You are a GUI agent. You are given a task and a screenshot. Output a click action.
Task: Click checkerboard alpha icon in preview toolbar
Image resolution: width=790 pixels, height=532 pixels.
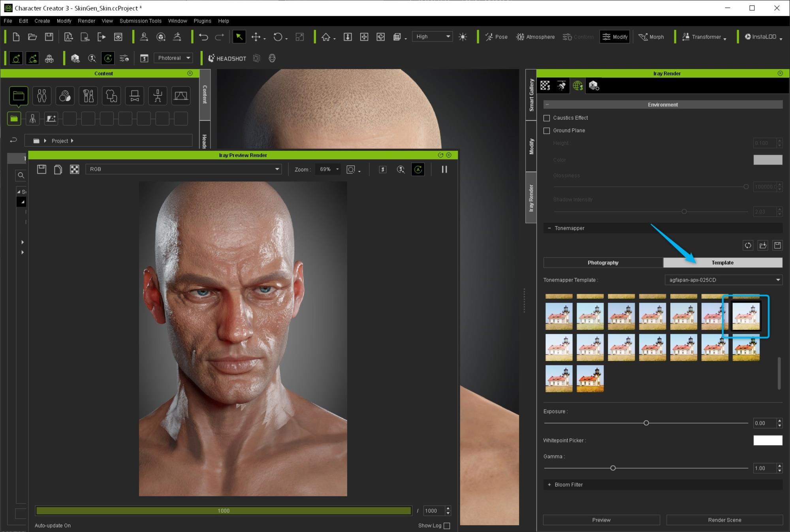(x=74, y=169)
